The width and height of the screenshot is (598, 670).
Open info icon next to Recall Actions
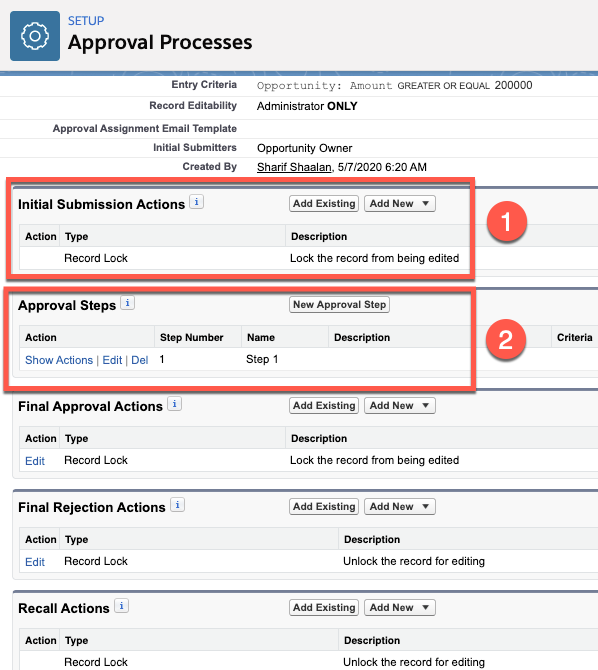(x=121, y=605)
